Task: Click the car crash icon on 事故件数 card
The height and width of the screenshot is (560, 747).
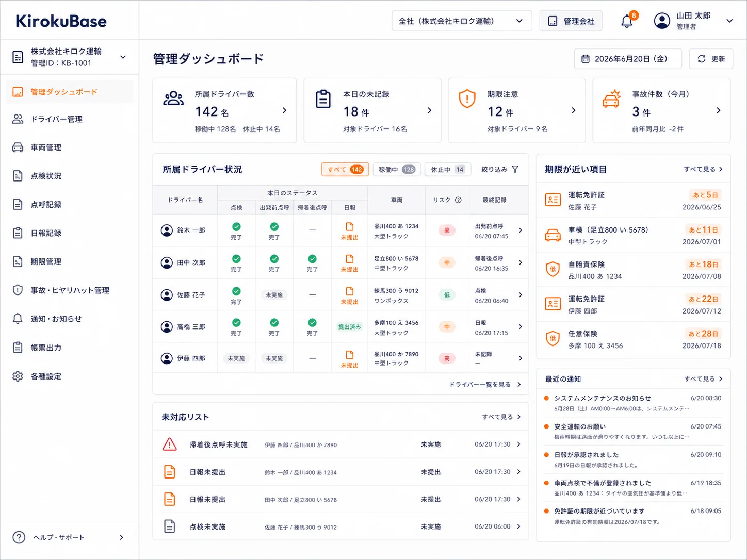Action: [611, 98]
